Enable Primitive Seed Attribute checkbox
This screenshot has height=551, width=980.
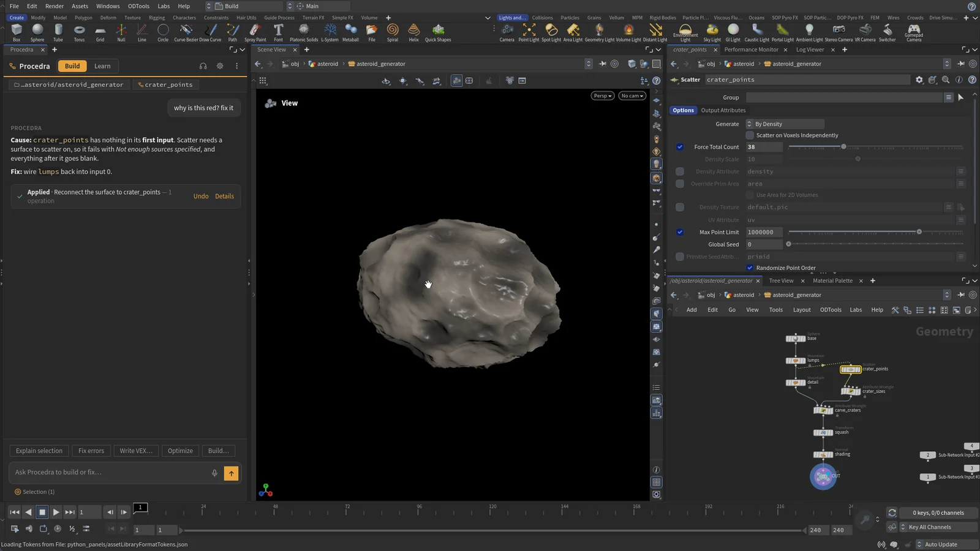(680, 257)
